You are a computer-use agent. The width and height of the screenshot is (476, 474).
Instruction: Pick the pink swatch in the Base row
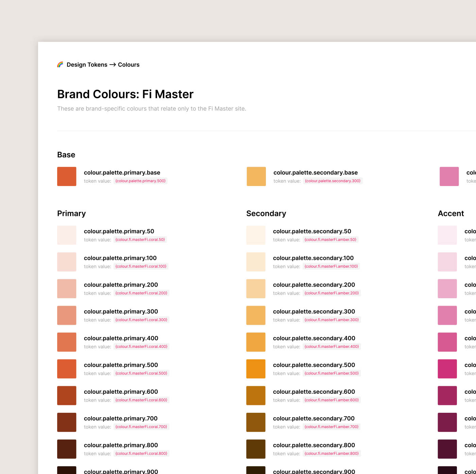pyautogui.click(x=449, y=176)
